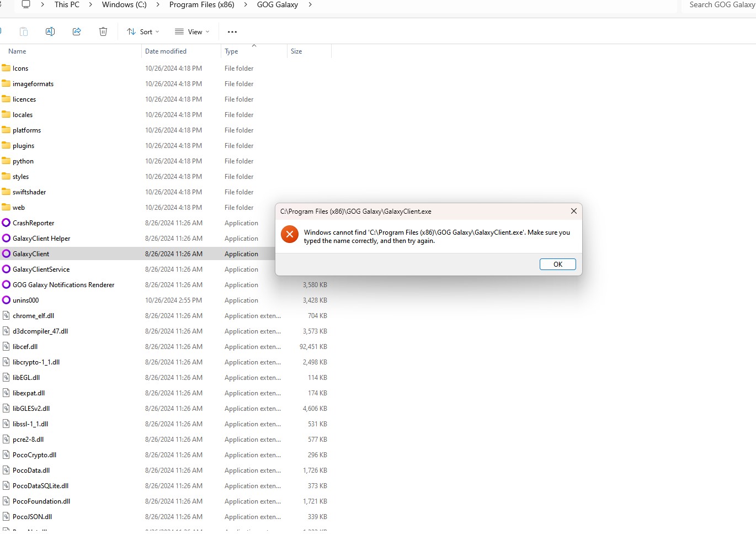Select libssl-1_1.dll file name
The width and height of the screenshot is (756, 534).
click(30, 424)
